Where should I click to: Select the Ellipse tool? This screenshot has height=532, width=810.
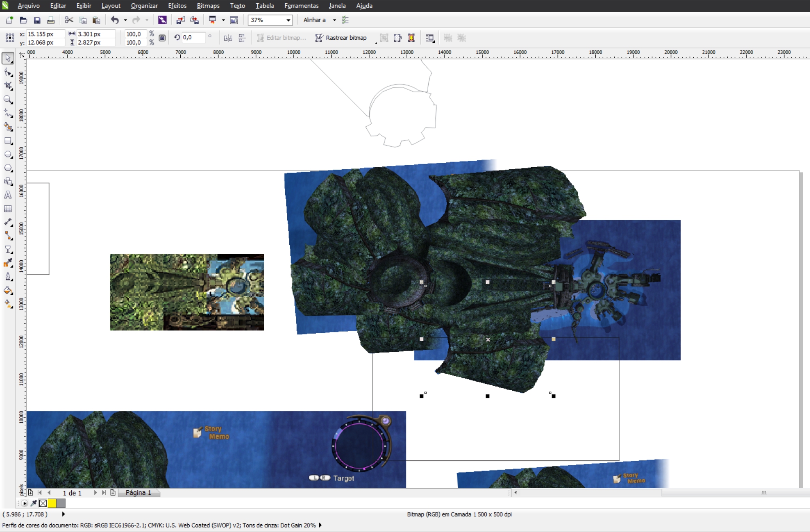tap(8, 154)
